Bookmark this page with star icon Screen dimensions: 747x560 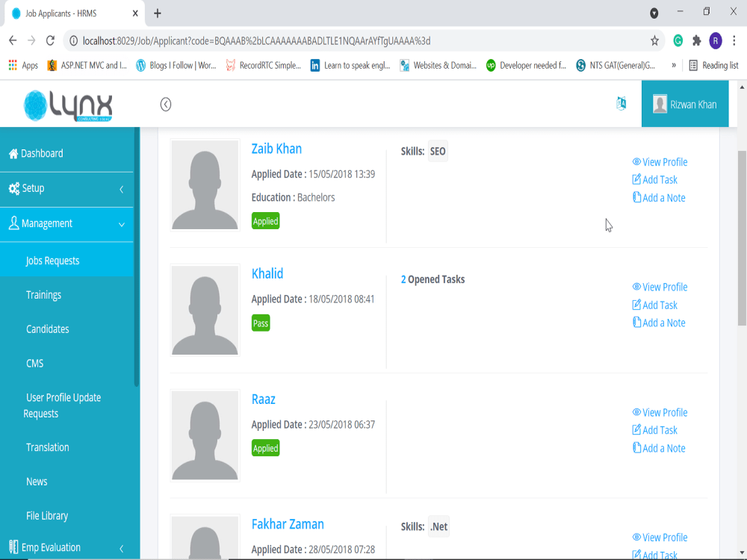(x=654, y=41)
